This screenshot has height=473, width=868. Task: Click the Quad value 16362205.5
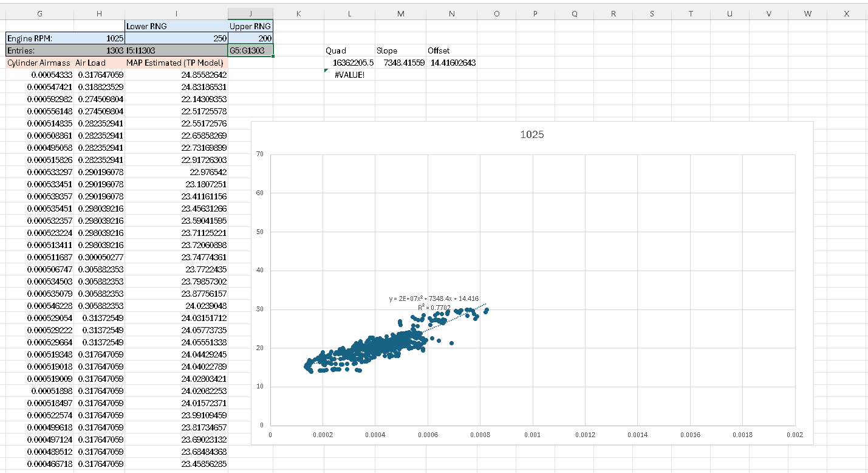coord(349,63)
